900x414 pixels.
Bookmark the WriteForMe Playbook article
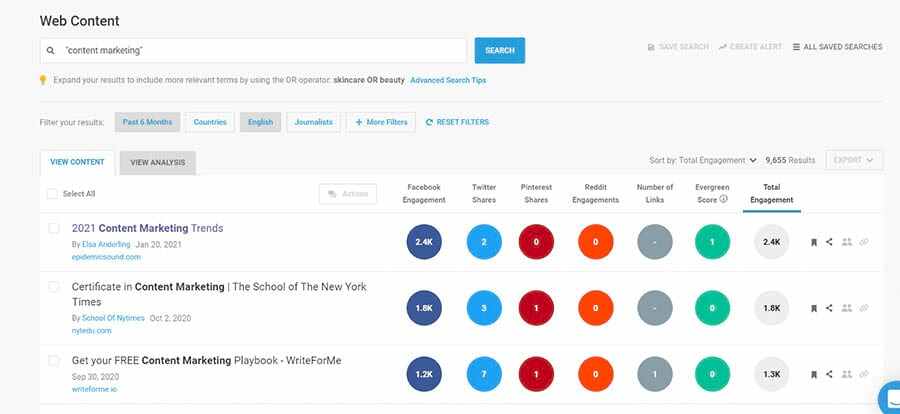(814, 374)
